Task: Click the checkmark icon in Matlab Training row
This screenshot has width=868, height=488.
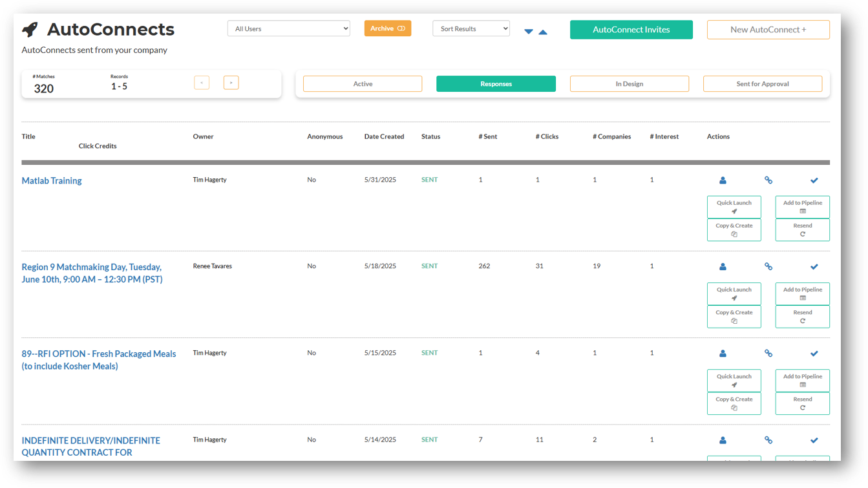Action: [x=814, y=180]
